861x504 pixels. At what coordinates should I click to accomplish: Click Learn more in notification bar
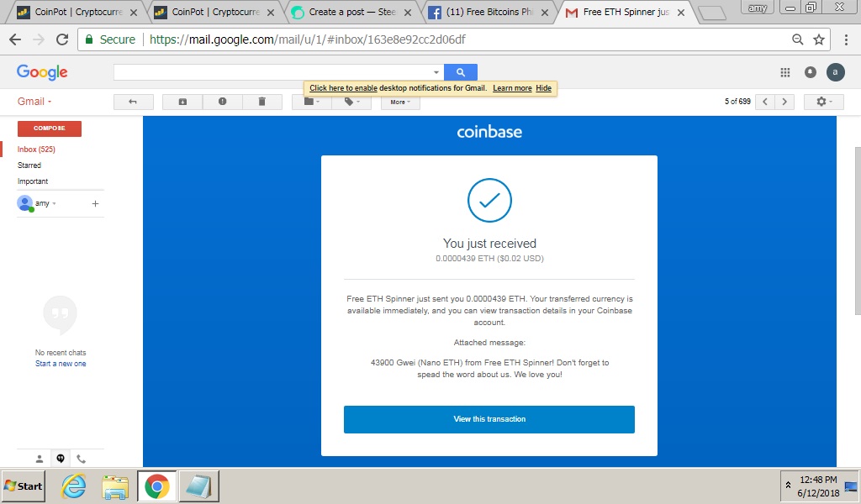pyautogui.click(x=512, y=88)
